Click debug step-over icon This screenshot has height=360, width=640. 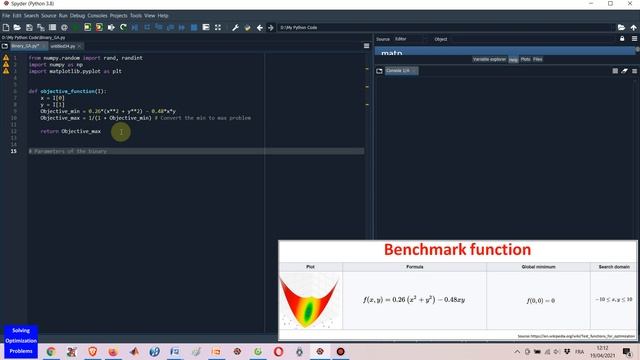[147, 27]
